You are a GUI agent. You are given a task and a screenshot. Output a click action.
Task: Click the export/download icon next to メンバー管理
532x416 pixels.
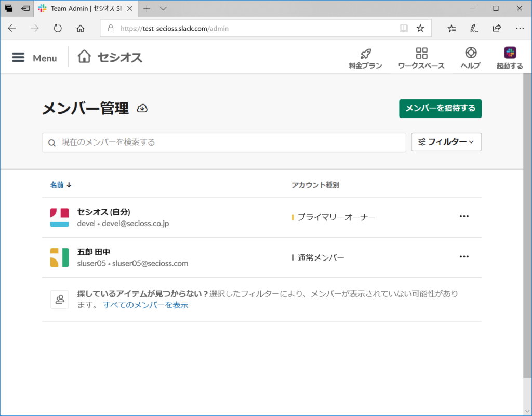[141, 108]
